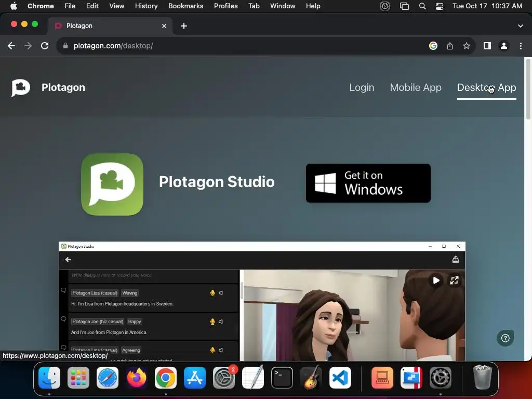532x399 pixels.
Task: Bookmark this page with star icon
Action: pos(467,46)
